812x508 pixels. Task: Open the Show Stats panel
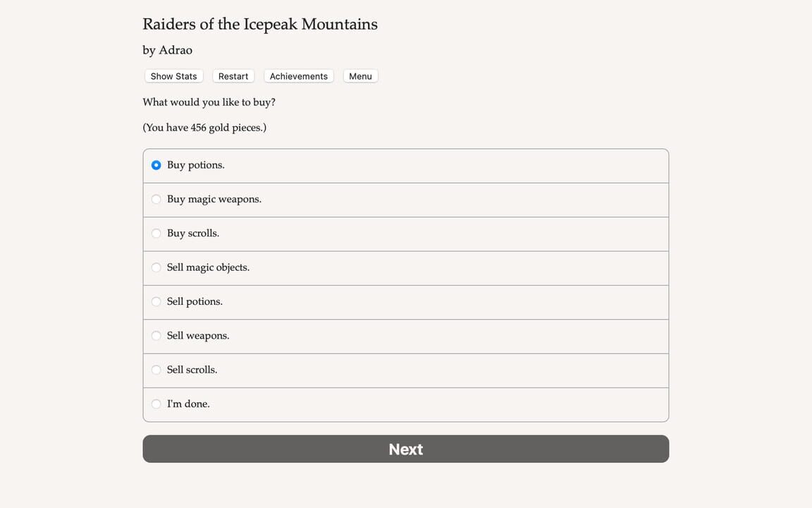[x=173, y=75]
